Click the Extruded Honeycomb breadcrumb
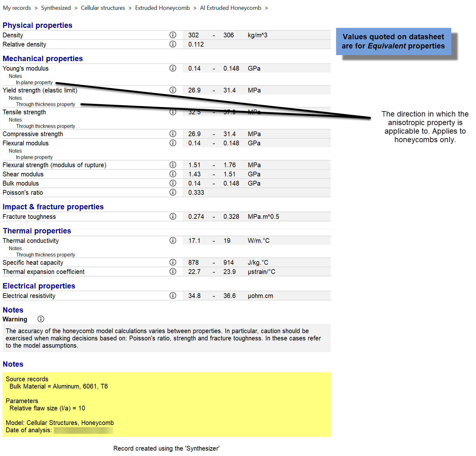Viewport: 476px width, 456px height. [x=162, y=8]
